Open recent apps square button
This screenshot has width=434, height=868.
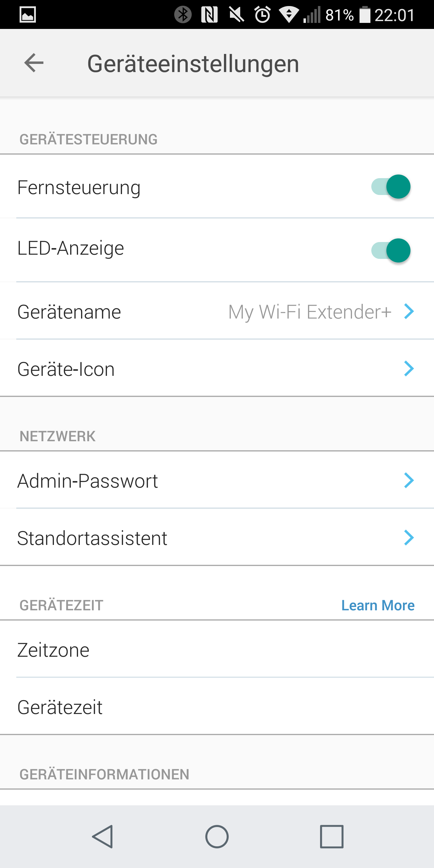pos(332,836)
